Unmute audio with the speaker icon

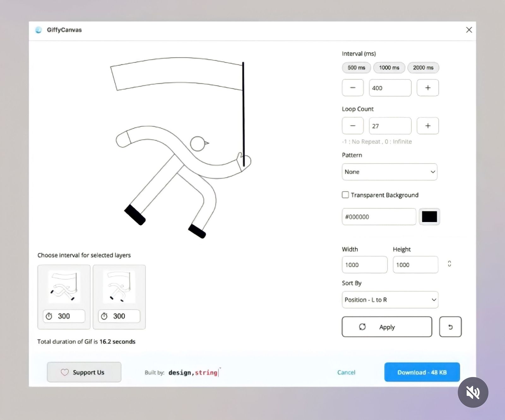click(473, 393)
